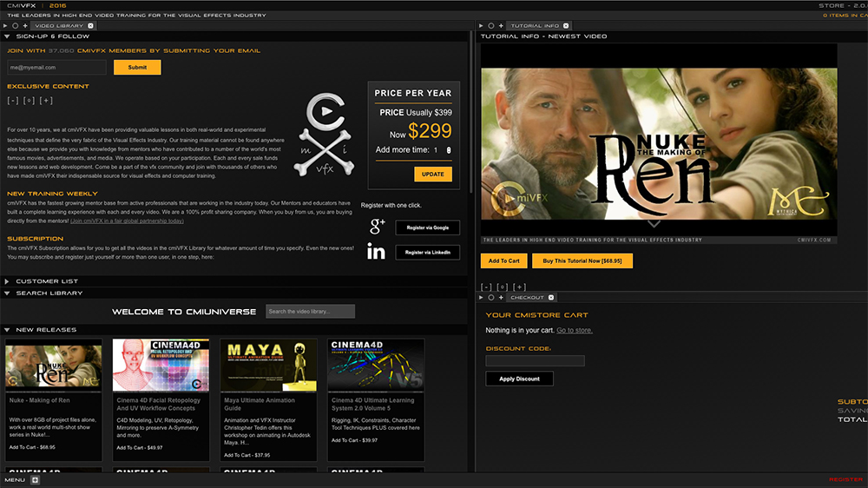Click Register in bottom right corner
Viewport: 868px width, 488px height.
coord(845,479)
